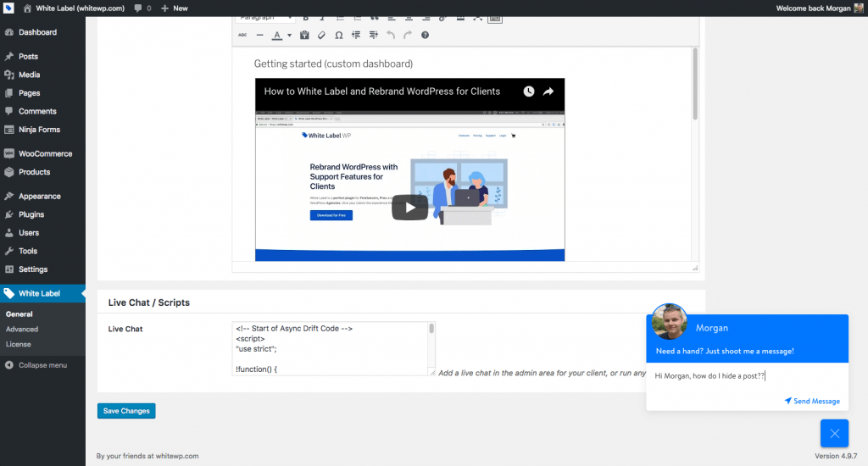Click the "Getting started (custom dashboard)" heading text
868x466 pixels.
point(333,64)
